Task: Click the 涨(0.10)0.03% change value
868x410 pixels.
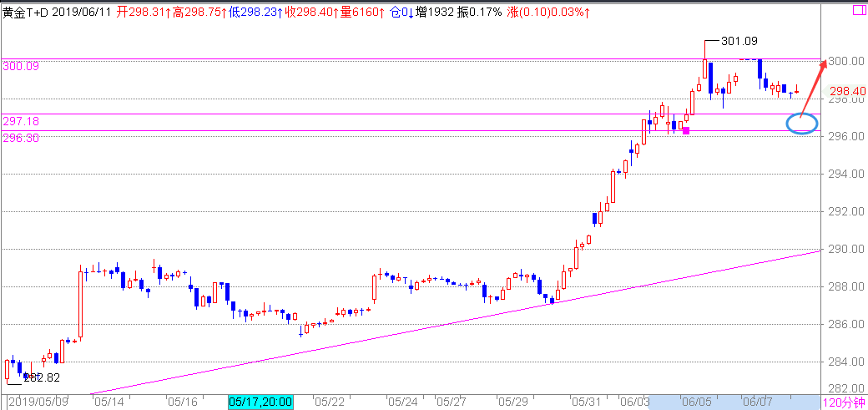Action: click(x=548, y=13)
